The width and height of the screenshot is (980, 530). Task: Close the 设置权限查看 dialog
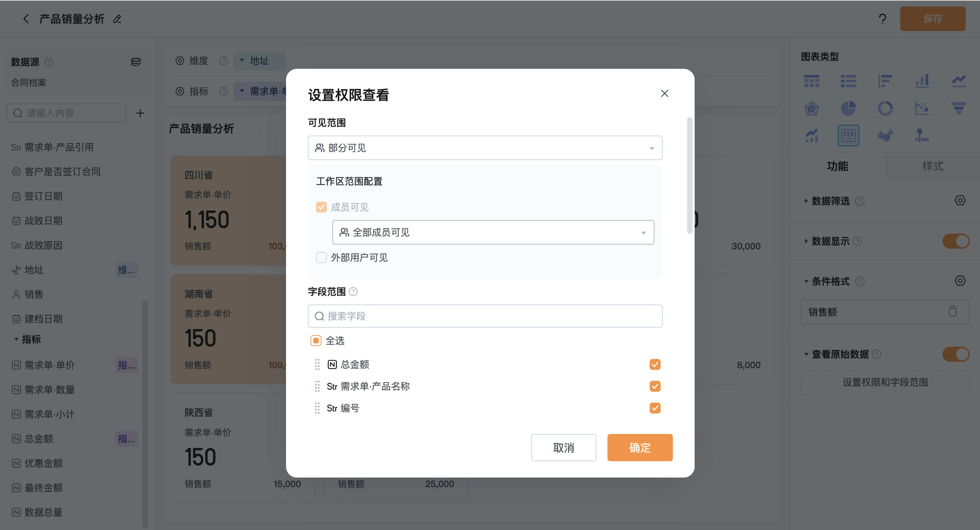tap(665, 93)
